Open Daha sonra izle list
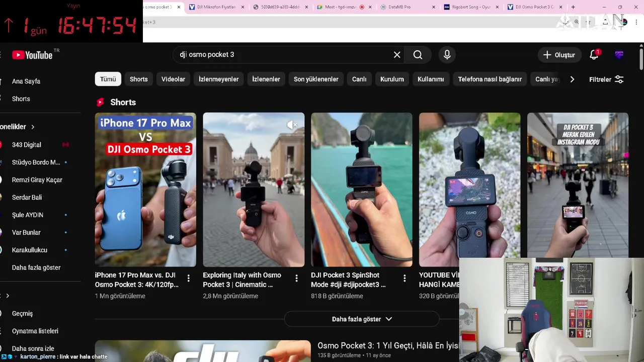The image size is (644, 362). click(33, 348)
